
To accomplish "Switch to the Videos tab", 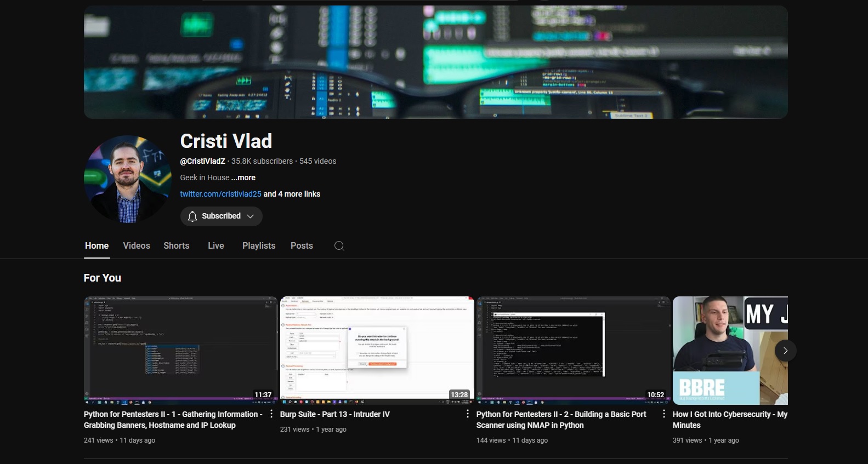I will tap(137, 246).
